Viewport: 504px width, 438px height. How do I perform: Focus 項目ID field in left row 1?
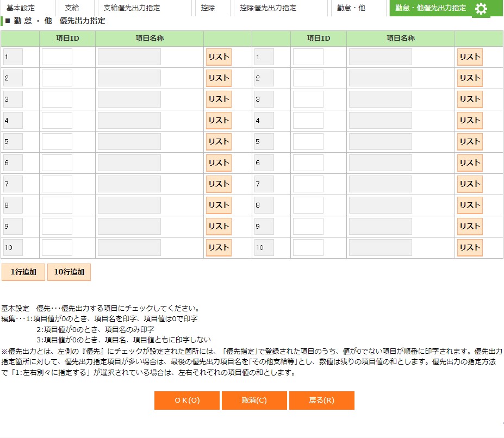coord(57,57)
